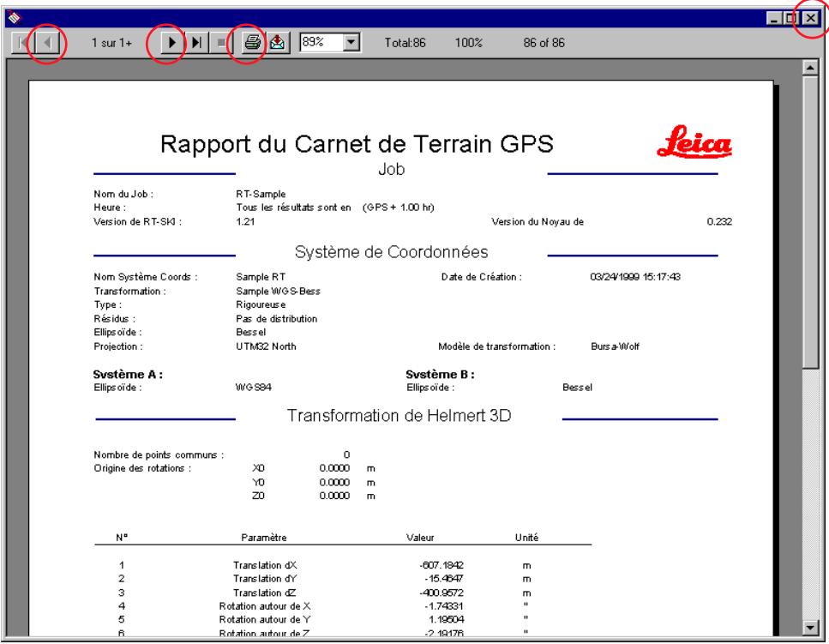
Task: Click the stop loading square button
Action: 221,42
